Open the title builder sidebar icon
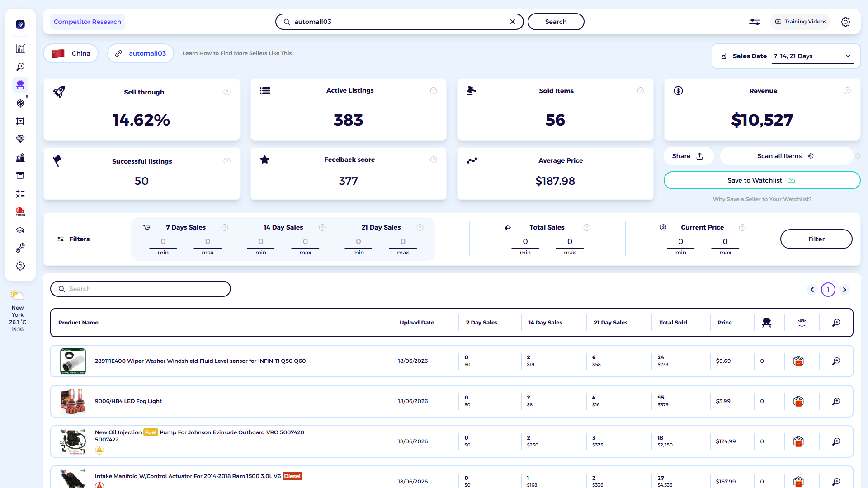Screen dimensions: 868x488 coord(20,121)
